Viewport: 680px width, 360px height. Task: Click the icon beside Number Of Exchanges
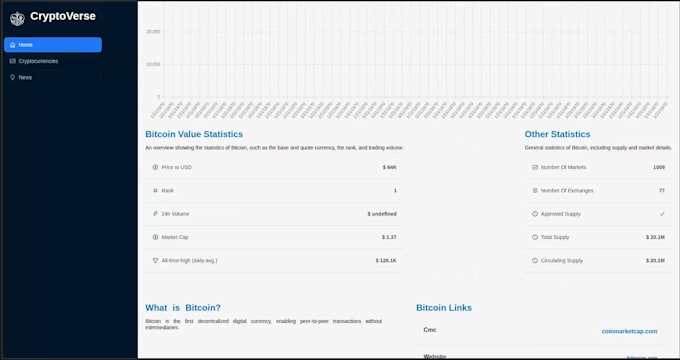(x=535, y=190)
